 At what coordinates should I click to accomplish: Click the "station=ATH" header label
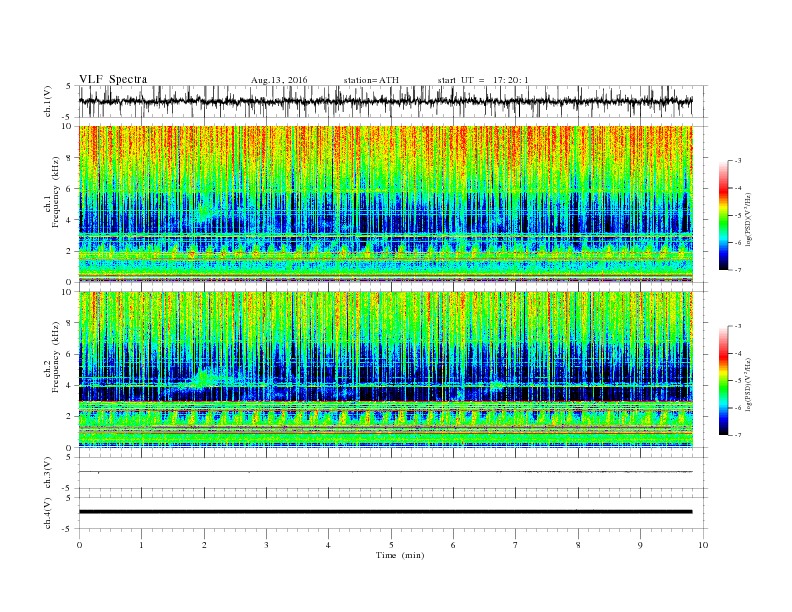tap(371, 80)
